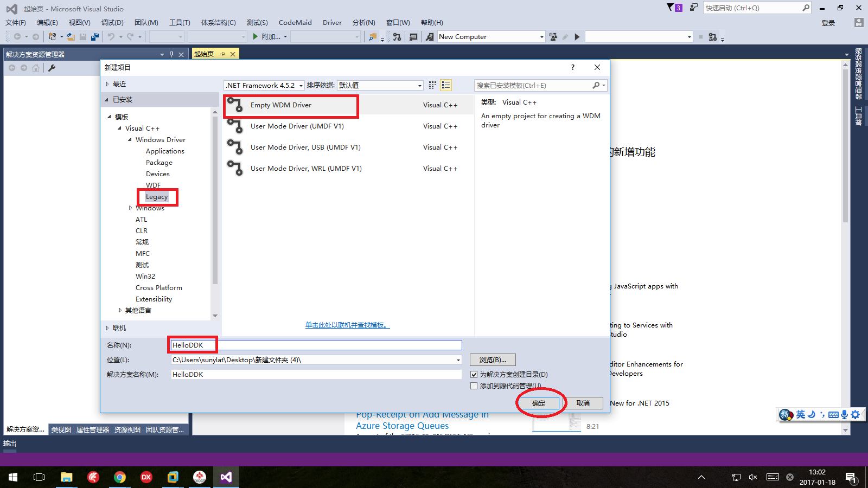Click the home icon in Solution Explorer
Screen dimensions: 868x488
pyautogui.click(x=36, y=68)
